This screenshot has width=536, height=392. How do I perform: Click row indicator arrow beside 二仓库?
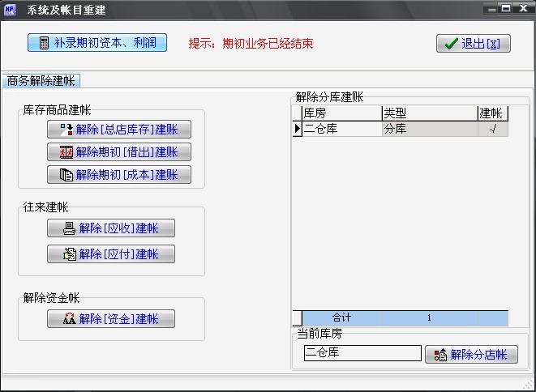point(297,129)
